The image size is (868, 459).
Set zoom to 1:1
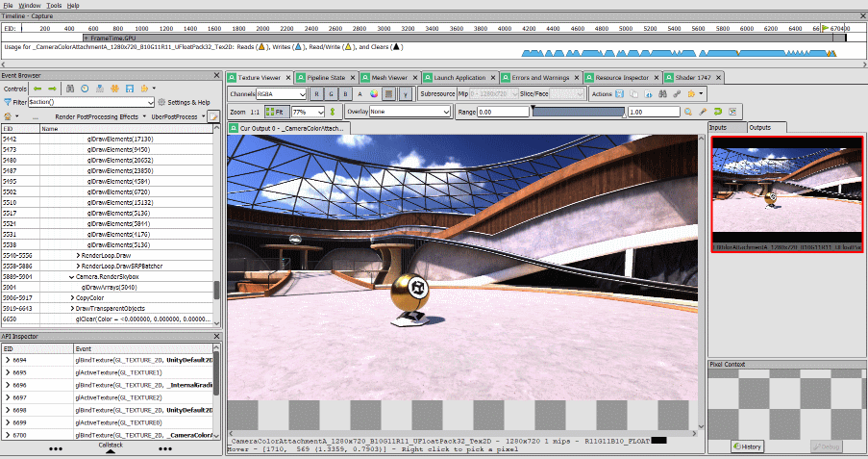[x=255, y=112]
